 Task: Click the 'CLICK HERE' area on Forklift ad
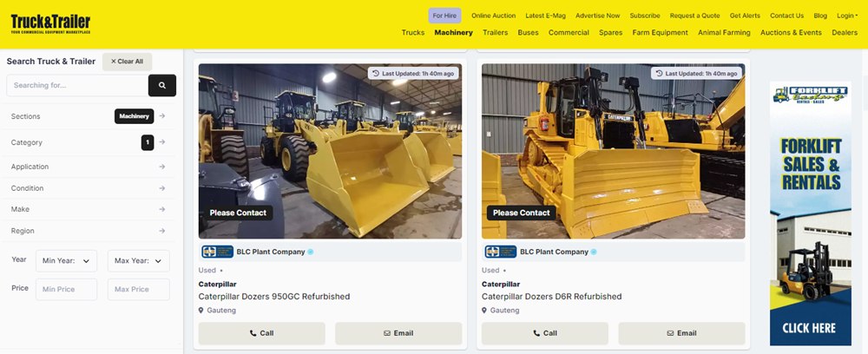[x=809, y=328]
